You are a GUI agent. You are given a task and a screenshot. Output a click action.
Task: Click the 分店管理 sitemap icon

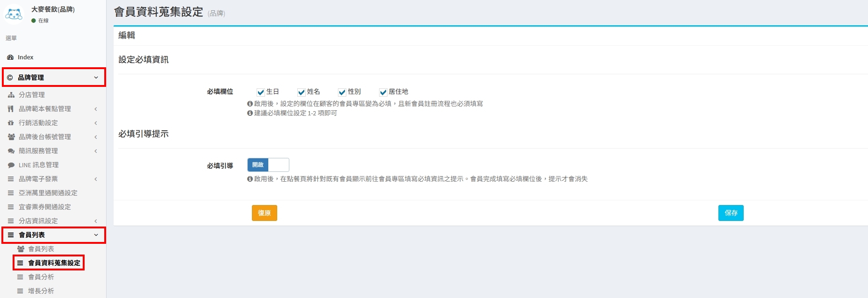point(11,95)
